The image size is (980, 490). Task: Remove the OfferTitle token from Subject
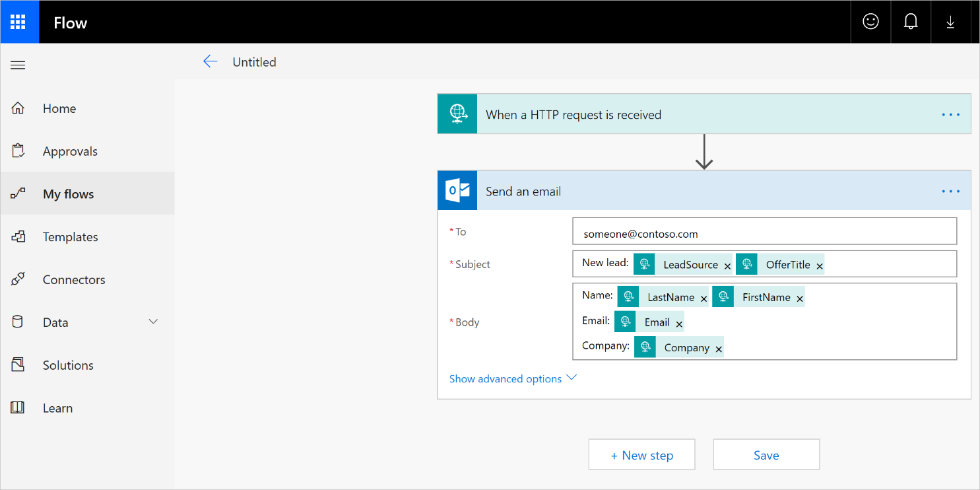click(820, 266)
